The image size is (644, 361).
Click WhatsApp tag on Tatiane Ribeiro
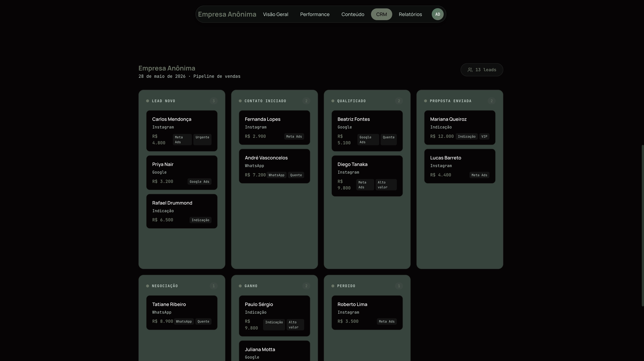184,321
